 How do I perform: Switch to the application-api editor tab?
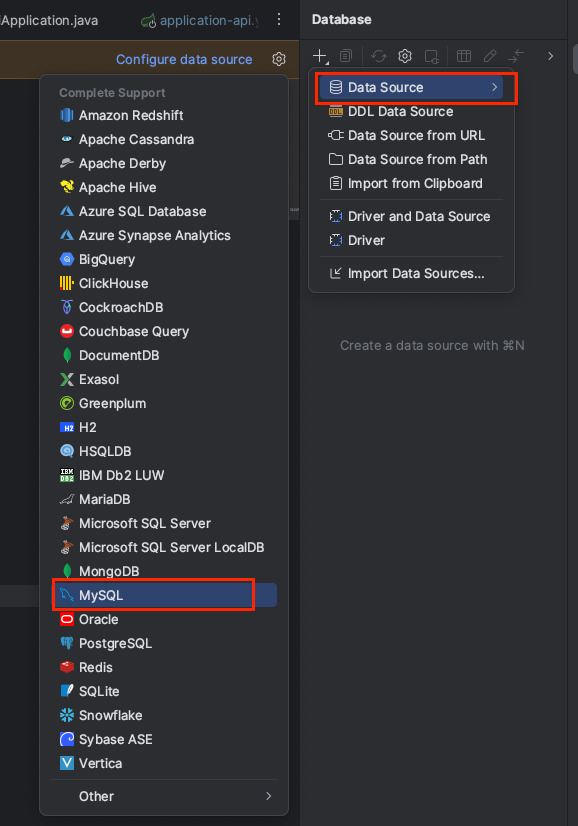pos(200,21)
